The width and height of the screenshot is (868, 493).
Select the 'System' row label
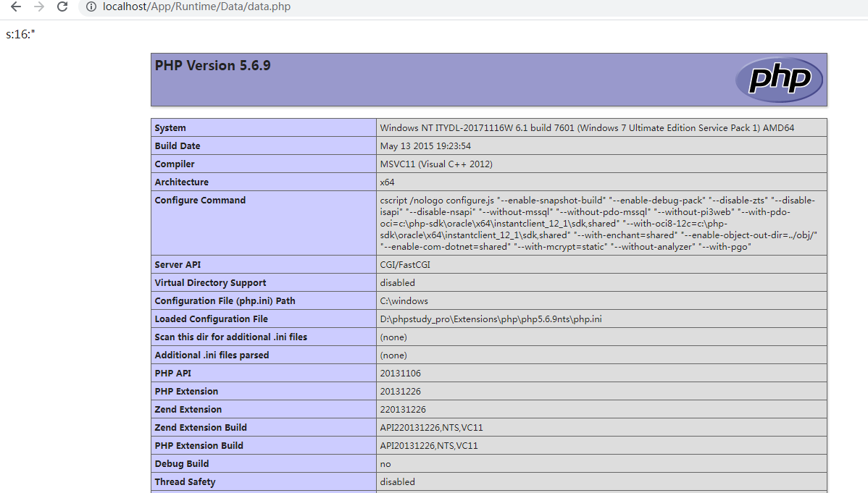point(170,128)
